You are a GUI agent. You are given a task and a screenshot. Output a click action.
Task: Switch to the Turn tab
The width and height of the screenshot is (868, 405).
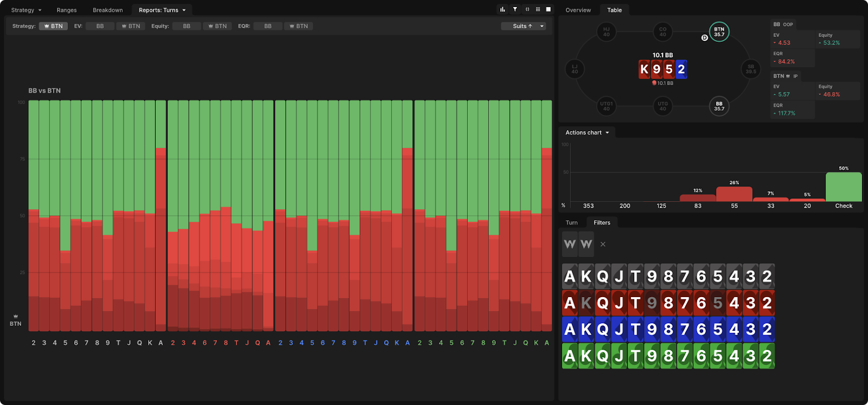click(571, 223)
